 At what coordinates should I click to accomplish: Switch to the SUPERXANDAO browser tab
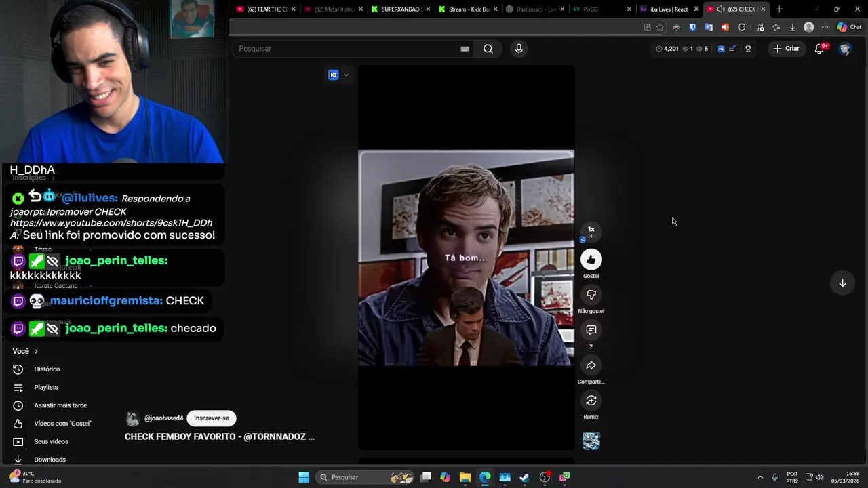pos(400,9)
